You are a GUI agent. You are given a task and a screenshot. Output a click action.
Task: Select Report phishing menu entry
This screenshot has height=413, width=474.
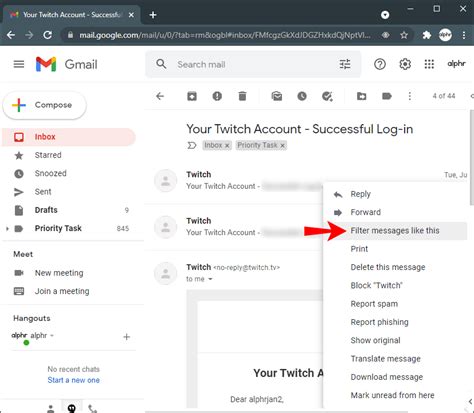click(x=395, y=322)
